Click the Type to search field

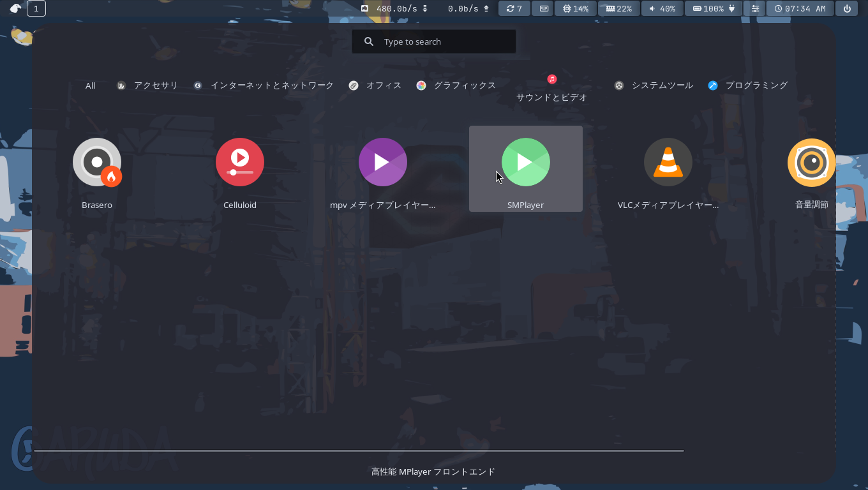coord(434,41)
